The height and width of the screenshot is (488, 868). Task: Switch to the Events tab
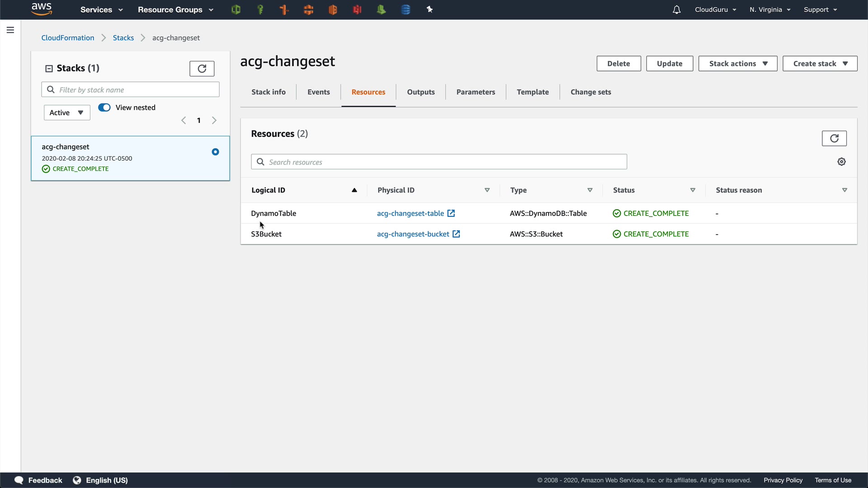coord(318,92)
